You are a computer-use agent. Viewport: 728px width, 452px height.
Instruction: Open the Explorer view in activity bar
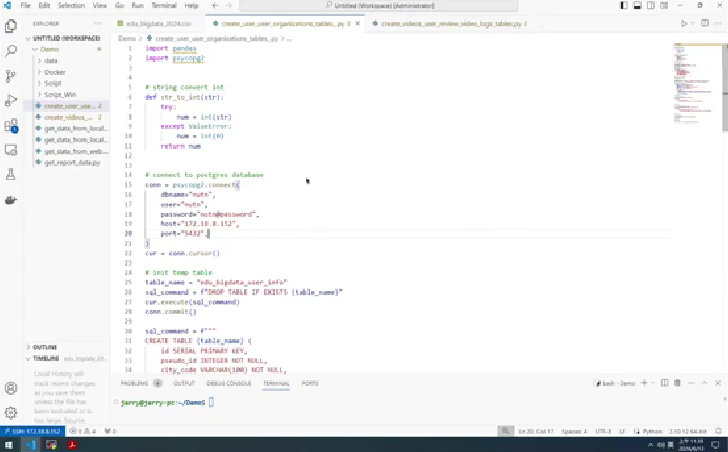click(x=11, y=26)
